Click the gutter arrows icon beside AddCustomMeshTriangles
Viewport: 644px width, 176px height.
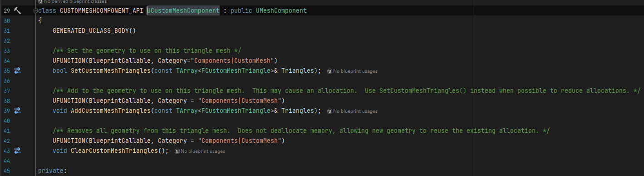point(18,111)
